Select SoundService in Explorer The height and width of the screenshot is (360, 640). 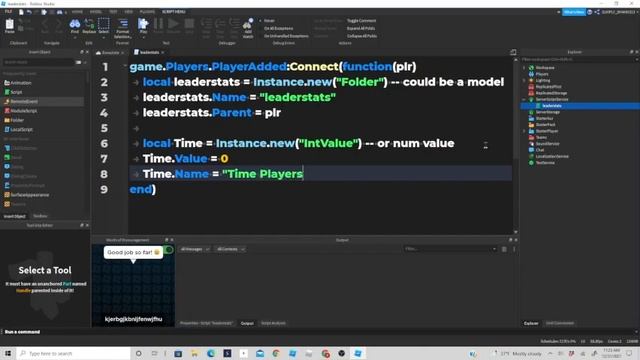[547, 144]
